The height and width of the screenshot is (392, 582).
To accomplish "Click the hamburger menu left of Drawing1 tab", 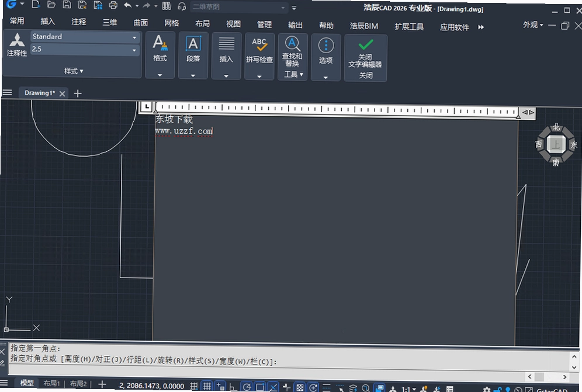I will (8, 92).
